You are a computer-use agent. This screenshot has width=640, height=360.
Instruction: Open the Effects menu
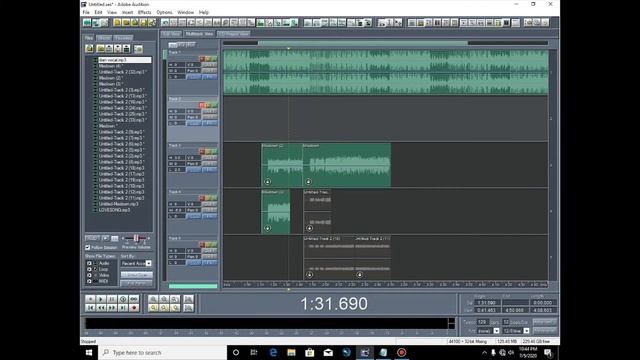[144, 12]
